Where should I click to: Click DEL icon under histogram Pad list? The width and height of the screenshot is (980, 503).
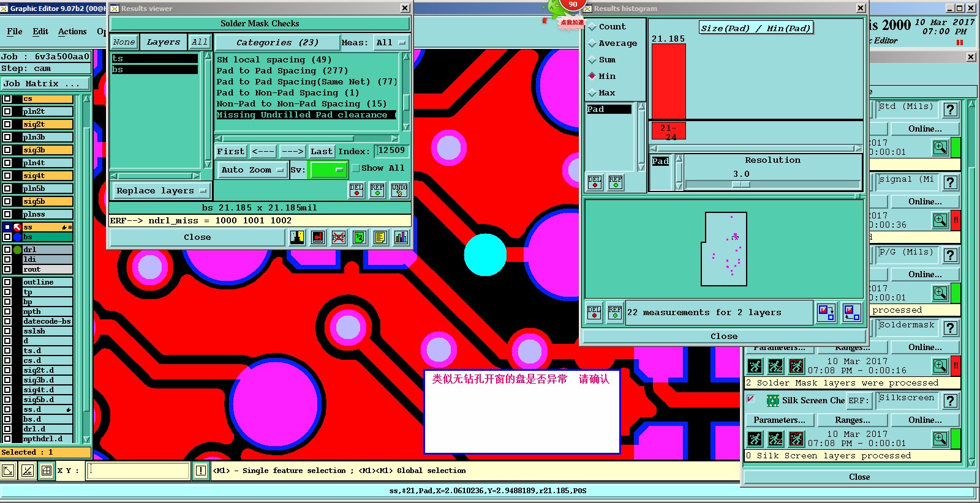pos(595,182)
